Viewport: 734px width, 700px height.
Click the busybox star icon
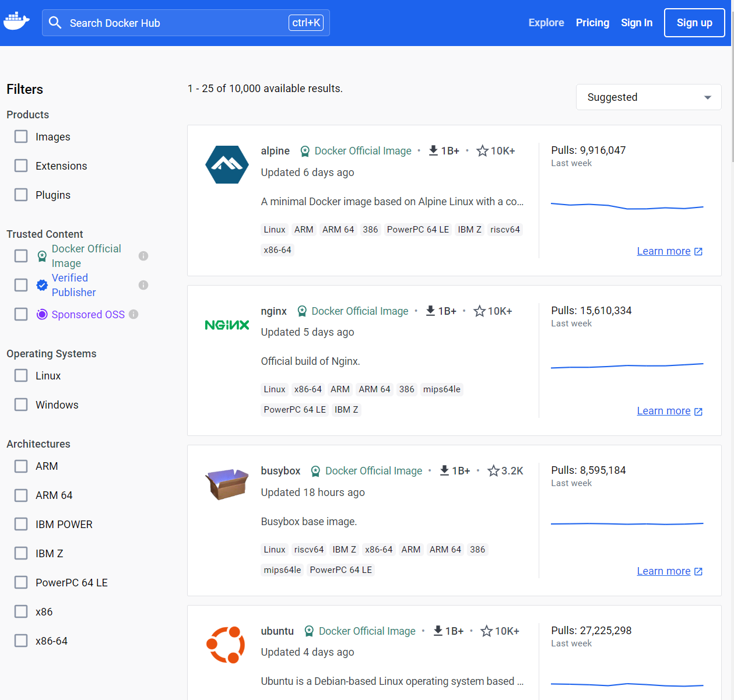click(494, 470)
